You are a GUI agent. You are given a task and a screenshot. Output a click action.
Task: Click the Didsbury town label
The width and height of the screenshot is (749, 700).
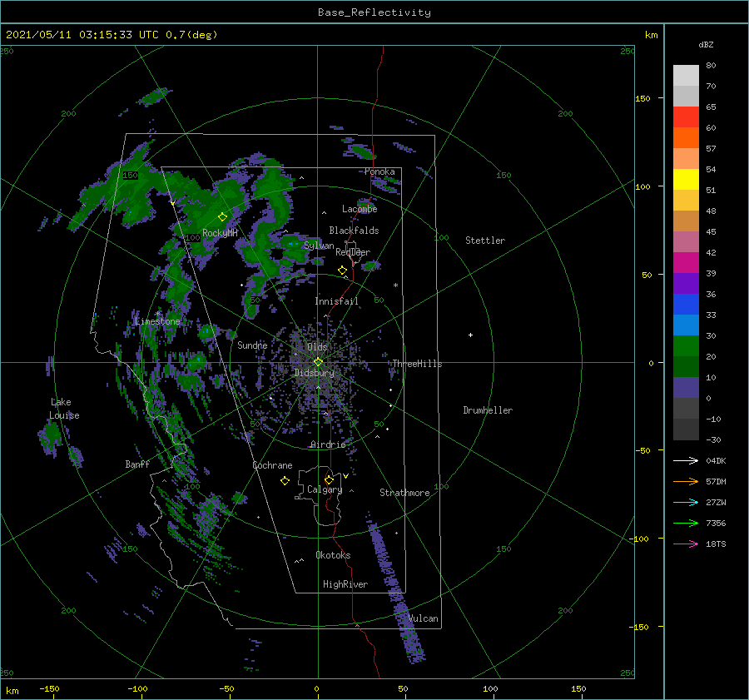click(314, 373)
